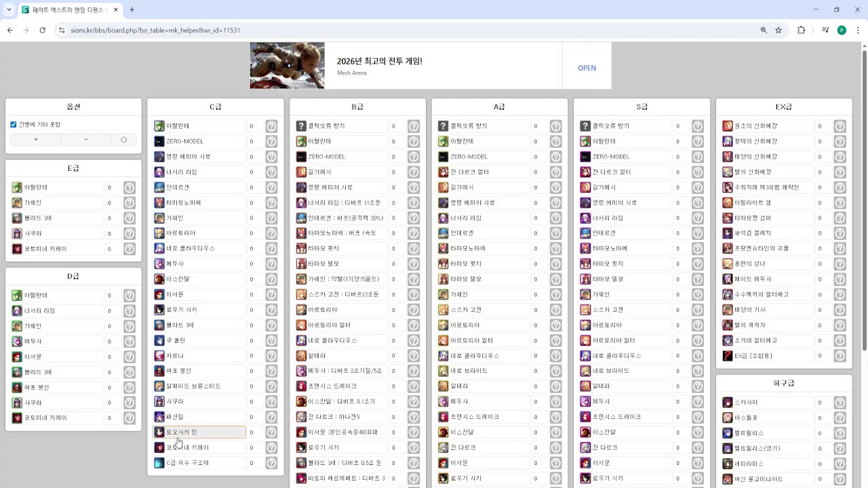Screen dimensions: 868x488
Task: Click the 2026년 최고의 전투 게임 ad title
Action: pyautogui.click(x=380, y=61)
